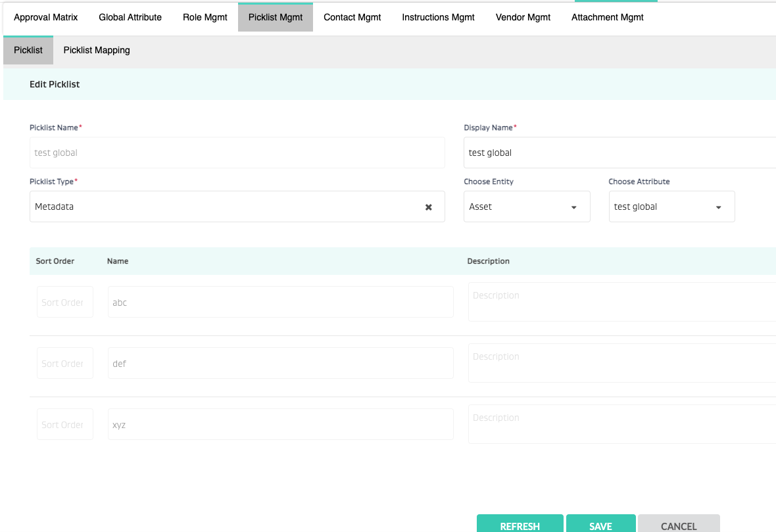
Task: Click the Name field containing xyz
Action: click(280, 425)
